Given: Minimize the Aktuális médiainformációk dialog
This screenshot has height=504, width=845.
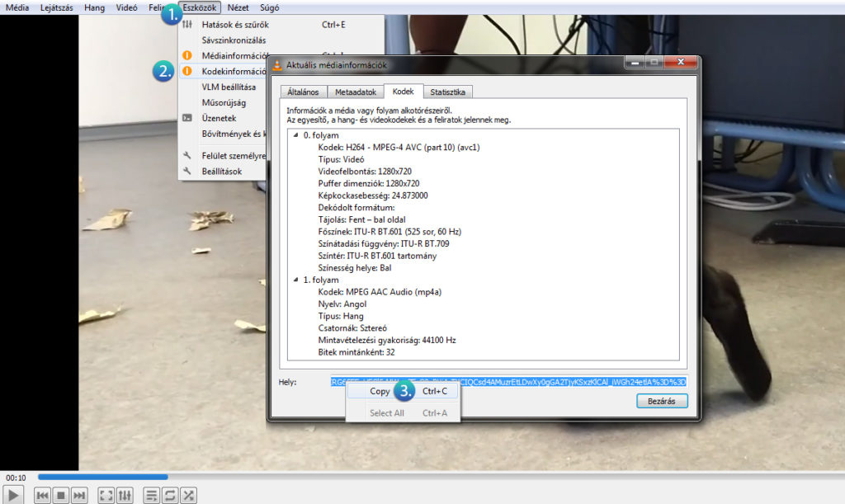Looking at the screenshot, I should 635,63.
